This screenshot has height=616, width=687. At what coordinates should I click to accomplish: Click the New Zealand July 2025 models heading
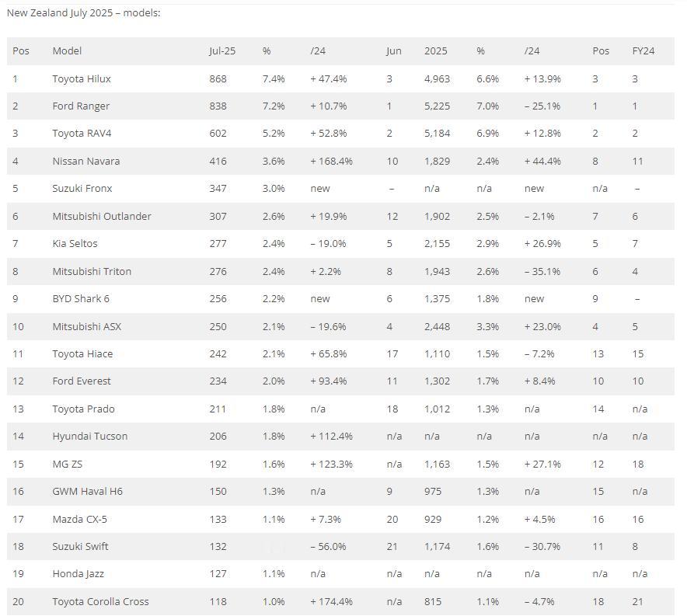(83, 13)
